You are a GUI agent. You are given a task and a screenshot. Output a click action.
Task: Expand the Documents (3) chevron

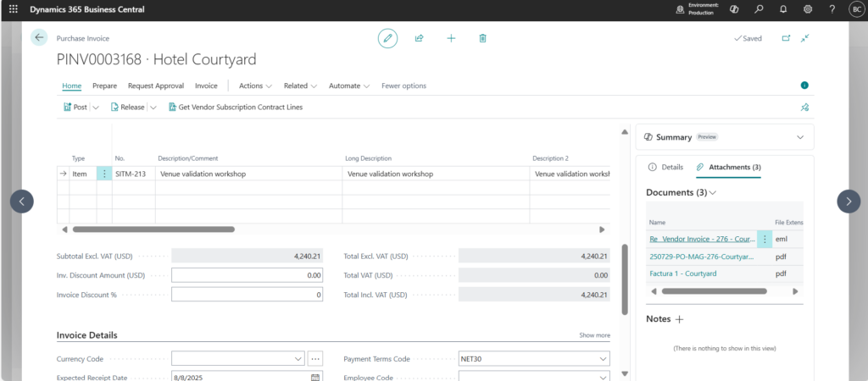point(712,193)
